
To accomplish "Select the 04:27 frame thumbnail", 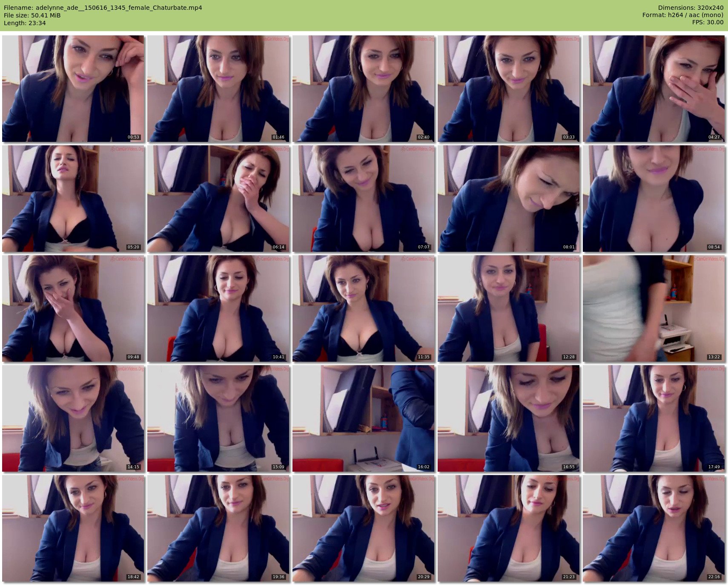I will 654,89.
